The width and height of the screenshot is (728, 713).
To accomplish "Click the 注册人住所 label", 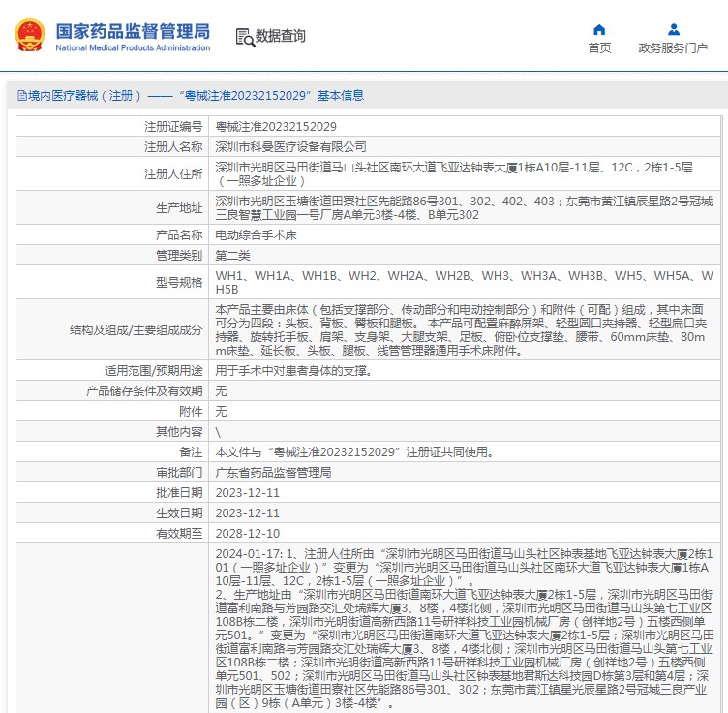I will (x=173, y=173).
